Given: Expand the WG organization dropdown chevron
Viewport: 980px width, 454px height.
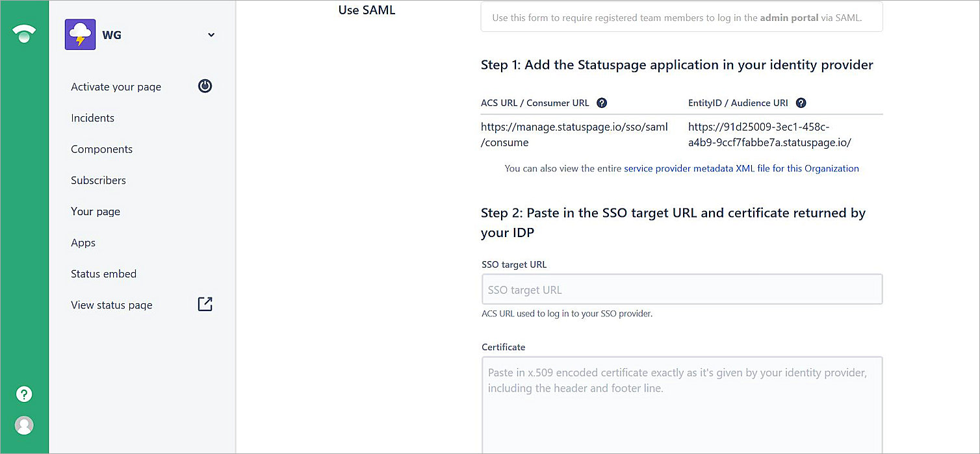Looking at the screenshot, I should click(211, 34).
